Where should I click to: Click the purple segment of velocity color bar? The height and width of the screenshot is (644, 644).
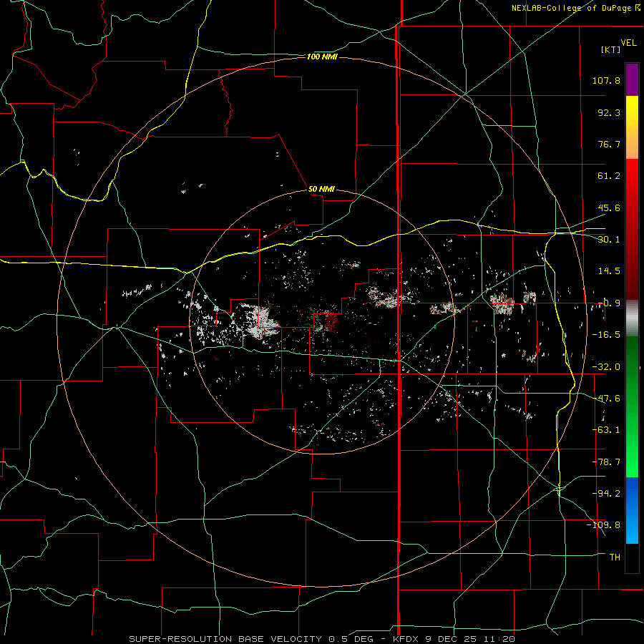(632, 80)
